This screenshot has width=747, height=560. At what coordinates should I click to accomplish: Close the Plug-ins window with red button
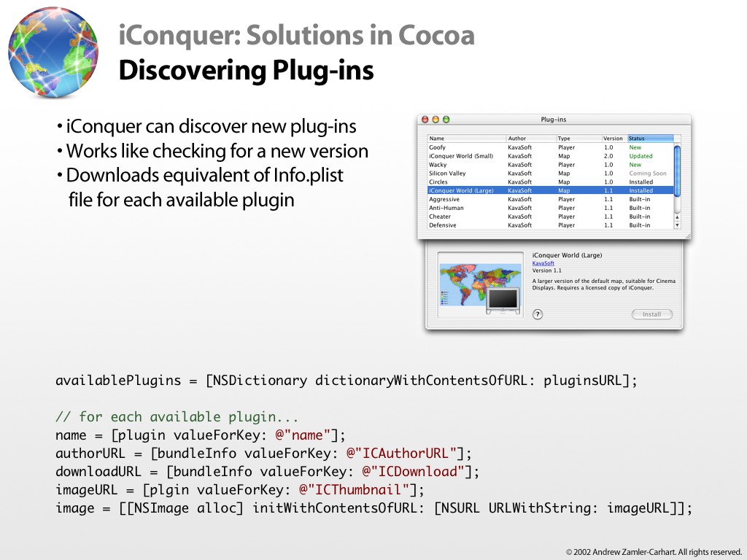click(x=426, y=119)
